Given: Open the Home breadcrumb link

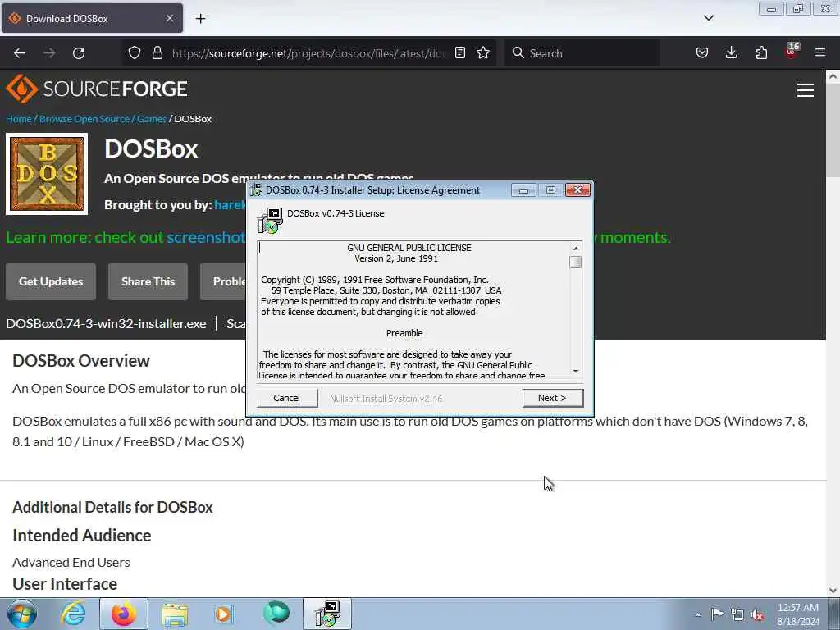Looking at the screenshot, I should (18, 119).
